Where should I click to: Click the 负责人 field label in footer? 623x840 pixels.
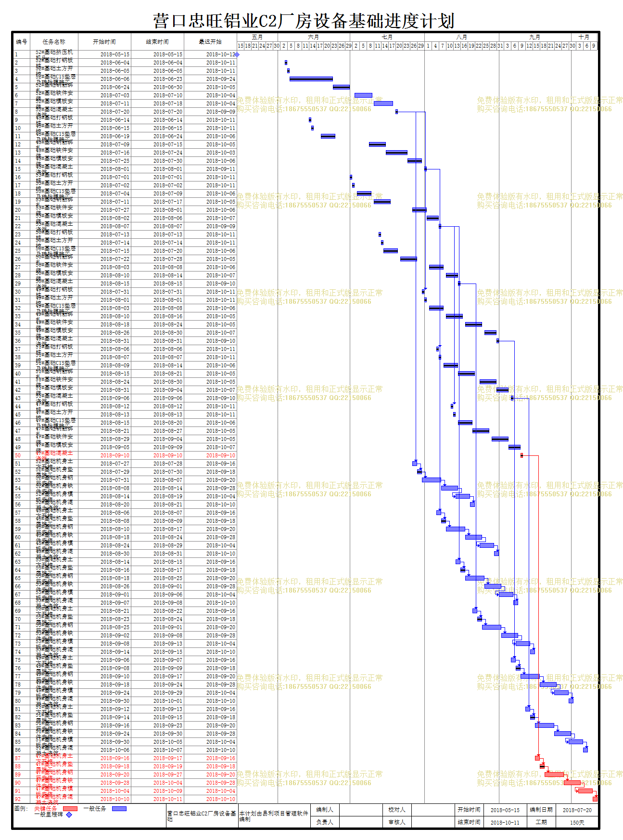pos(325,822)
